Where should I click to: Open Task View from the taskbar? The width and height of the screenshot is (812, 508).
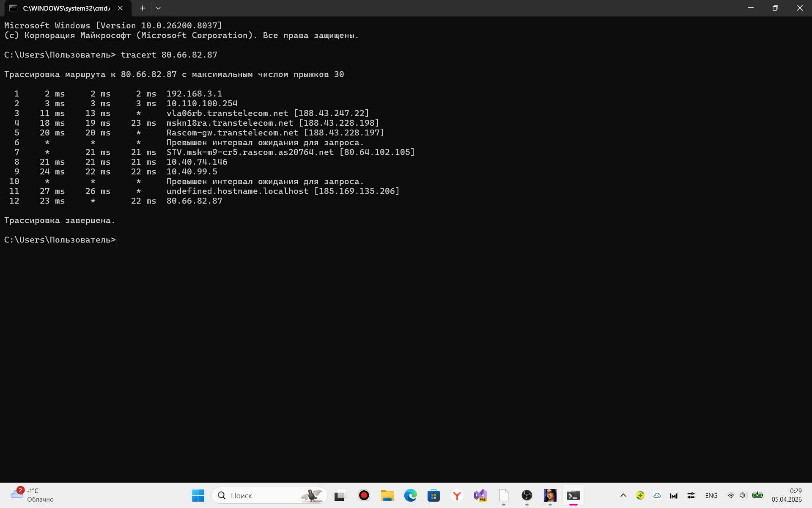(x=340, y=495)
